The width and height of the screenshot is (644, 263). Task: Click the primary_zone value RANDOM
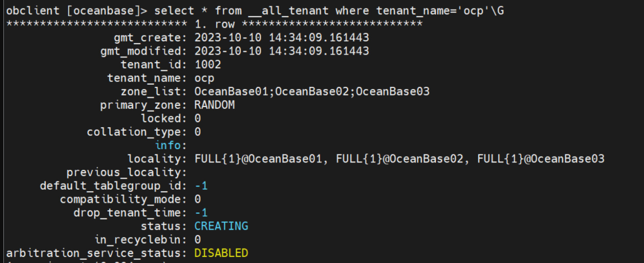click(214, 105)
